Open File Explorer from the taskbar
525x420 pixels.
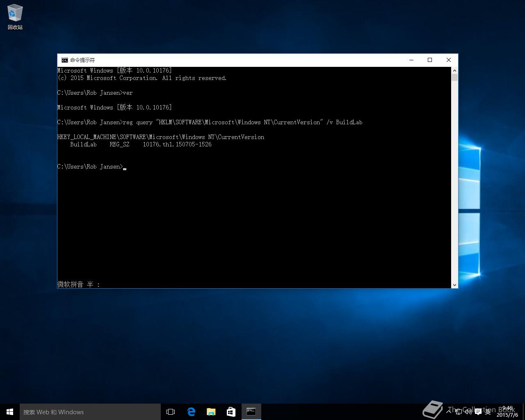(x=211, y=412)
